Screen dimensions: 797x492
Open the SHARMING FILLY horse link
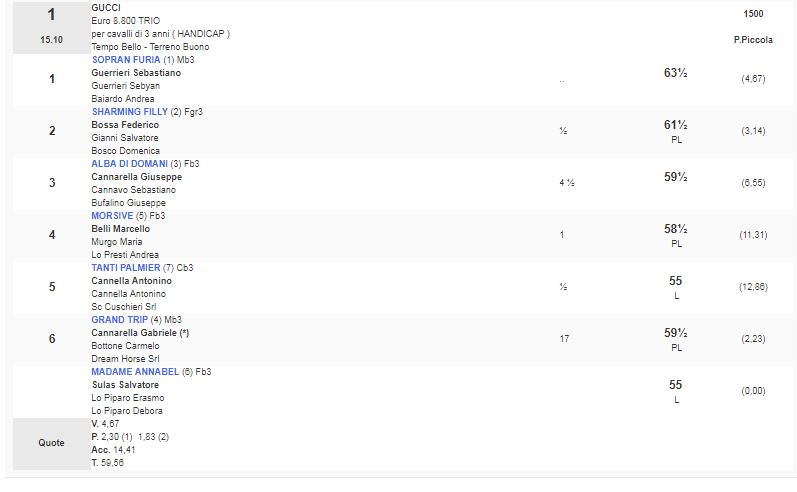(129, 112)
